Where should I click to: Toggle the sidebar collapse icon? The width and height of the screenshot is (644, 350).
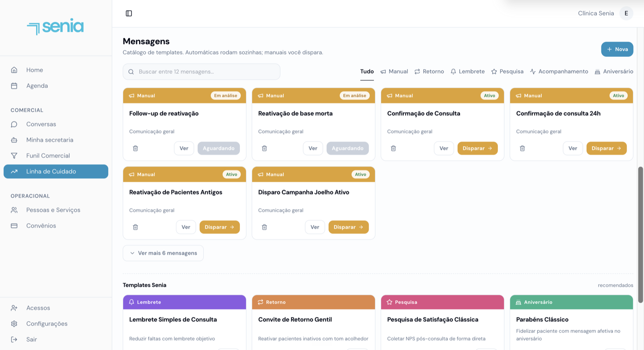click(129, 13)
